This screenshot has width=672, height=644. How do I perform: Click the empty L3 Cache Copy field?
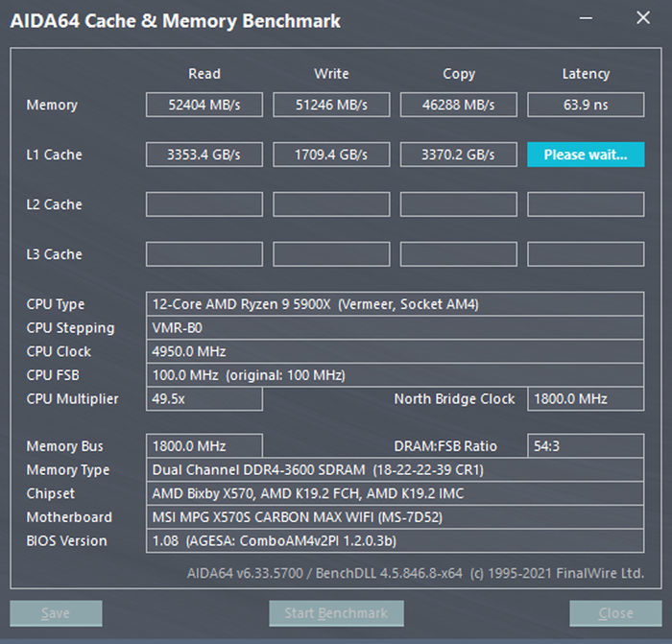[459, 254]
